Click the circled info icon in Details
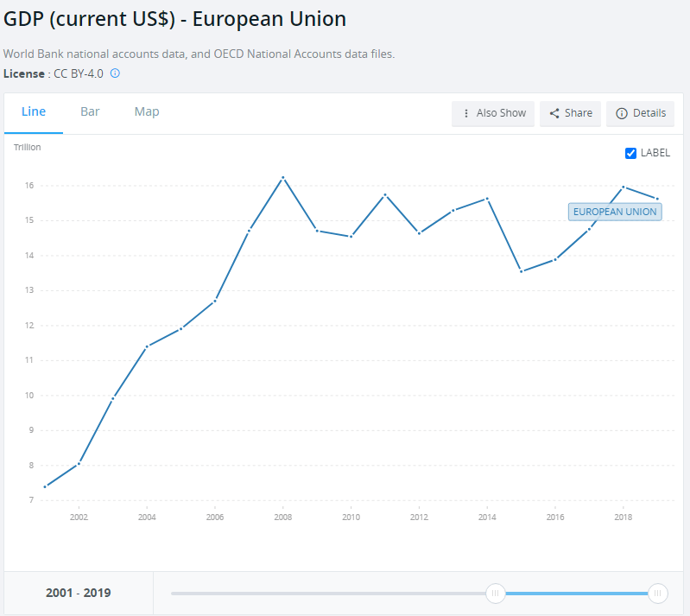 621,113
